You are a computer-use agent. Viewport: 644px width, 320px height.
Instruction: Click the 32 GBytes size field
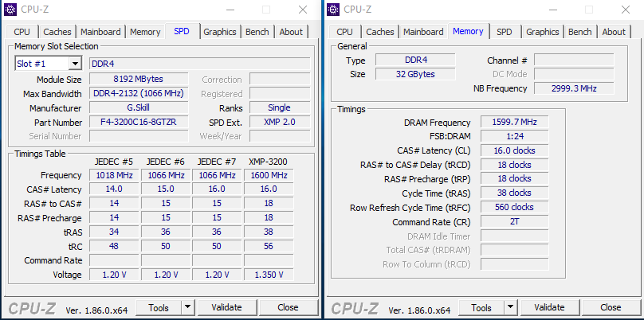click(x=415, y=74)
